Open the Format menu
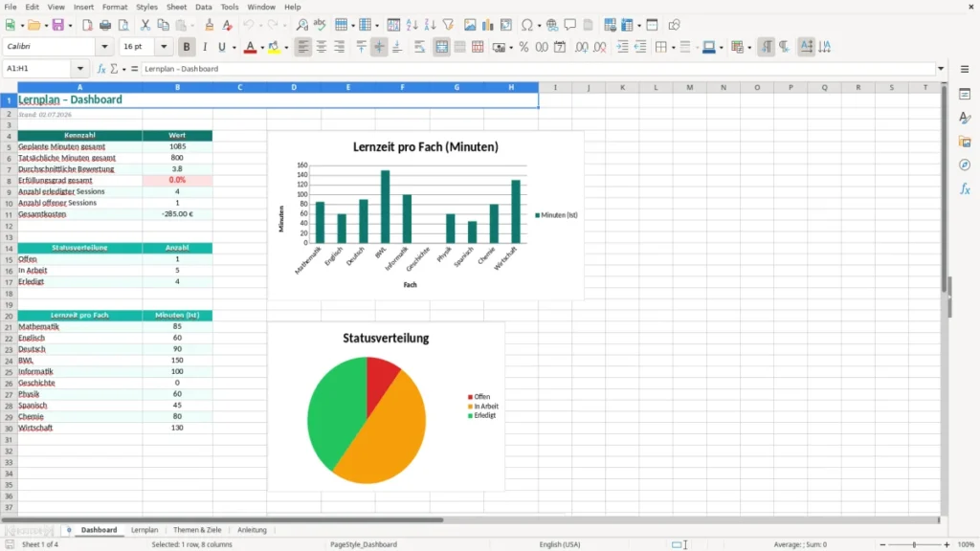Image resolution: width=980 pixels, height=551 pixels. [115, 7]
